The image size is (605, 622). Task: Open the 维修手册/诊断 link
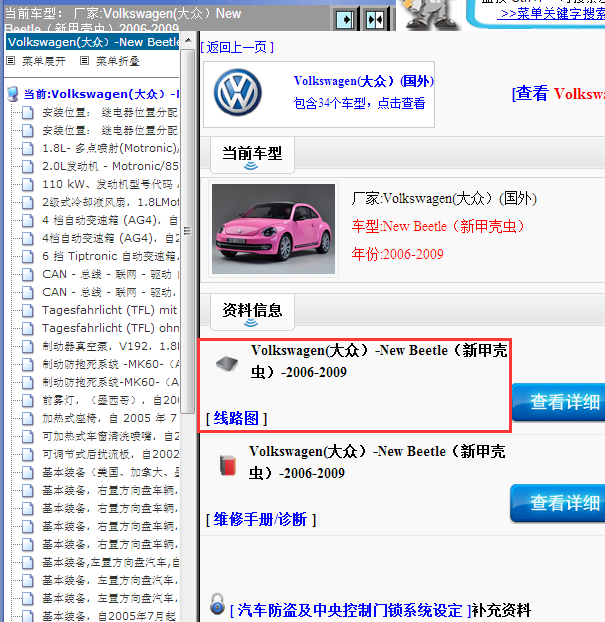(x=261, y=519)
